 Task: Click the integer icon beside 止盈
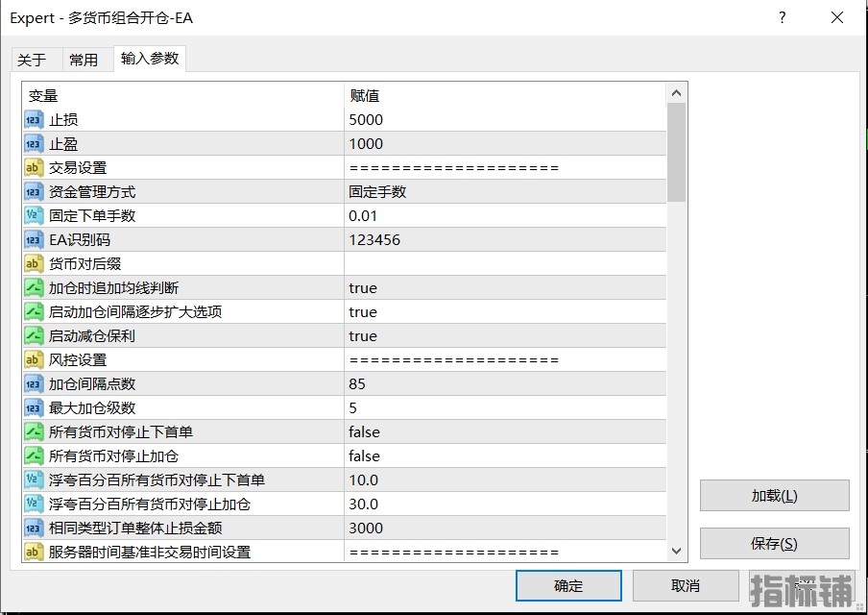point(34,144)
